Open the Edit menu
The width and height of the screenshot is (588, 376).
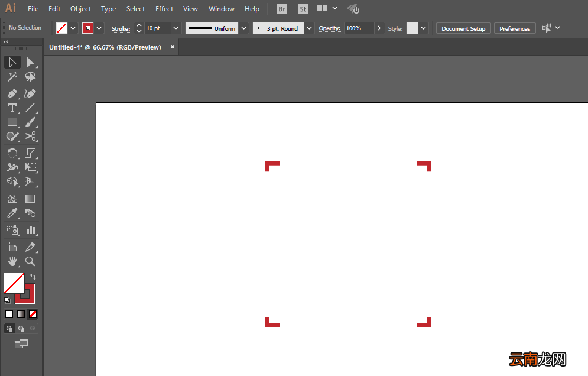tap(54, 9)
